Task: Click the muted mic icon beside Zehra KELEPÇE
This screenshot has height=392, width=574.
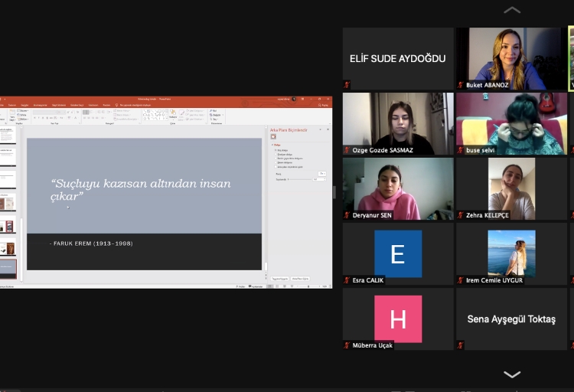Action: tap(461, 216)
